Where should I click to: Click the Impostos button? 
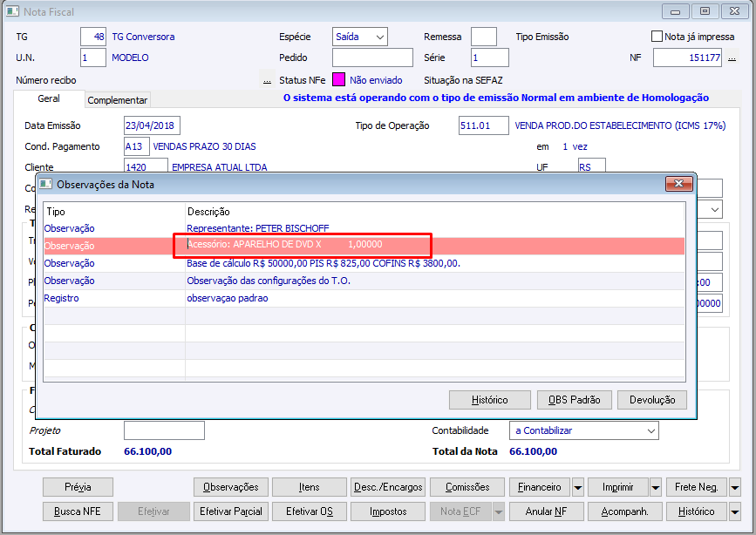[x=388, y=511]
